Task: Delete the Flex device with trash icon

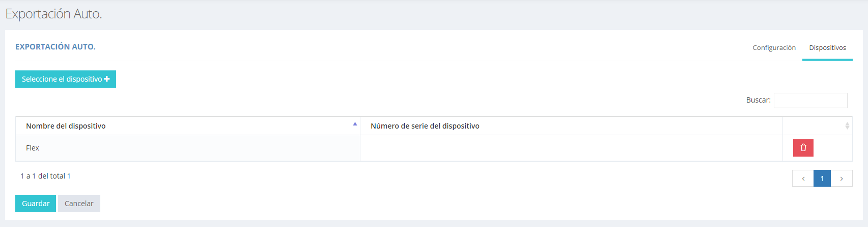Action: 803,148
